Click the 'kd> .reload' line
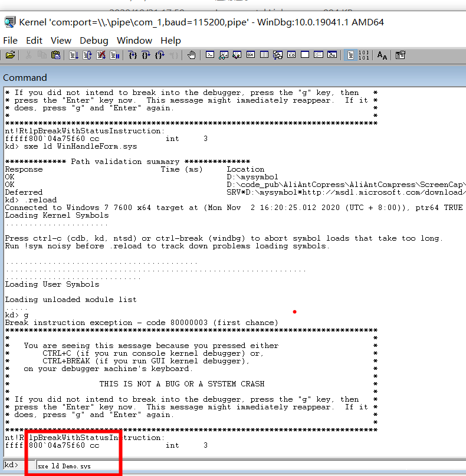The width and height of the screenshot is (466, 476). [31, 200]
